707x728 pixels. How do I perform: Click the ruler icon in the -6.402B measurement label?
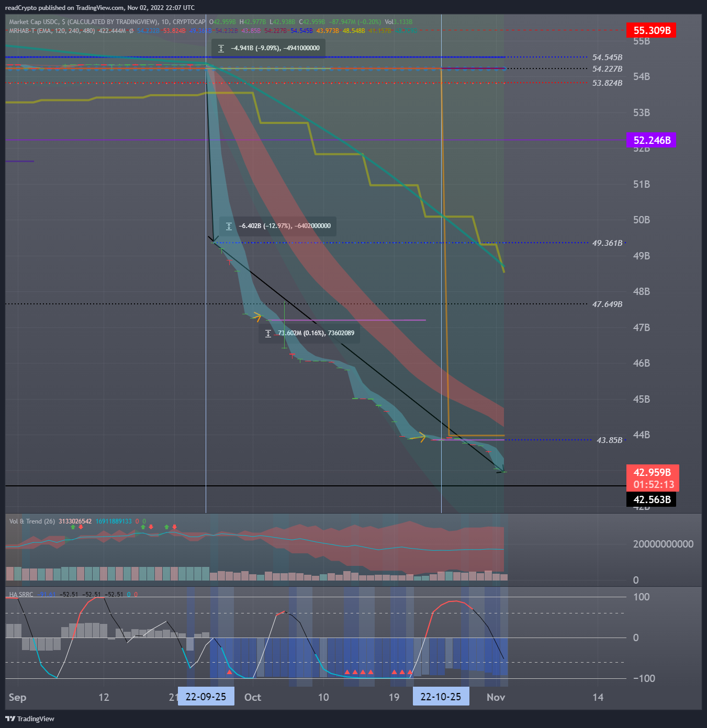(x=229, y=226)
